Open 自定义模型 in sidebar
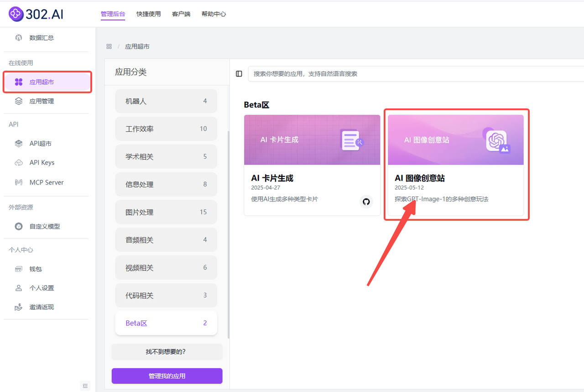The width and height of the screenshot is (584, 392). coord(44,226)
